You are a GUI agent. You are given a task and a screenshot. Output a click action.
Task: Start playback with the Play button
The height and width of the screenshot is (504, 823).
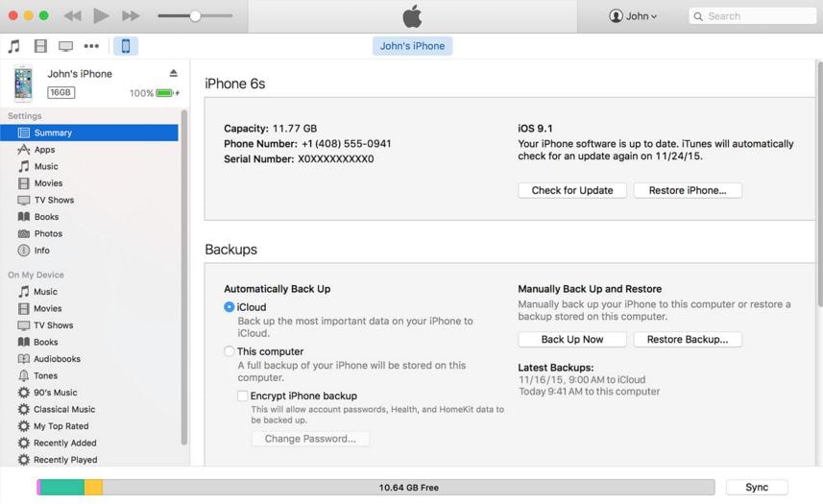(x=101, y=15)
